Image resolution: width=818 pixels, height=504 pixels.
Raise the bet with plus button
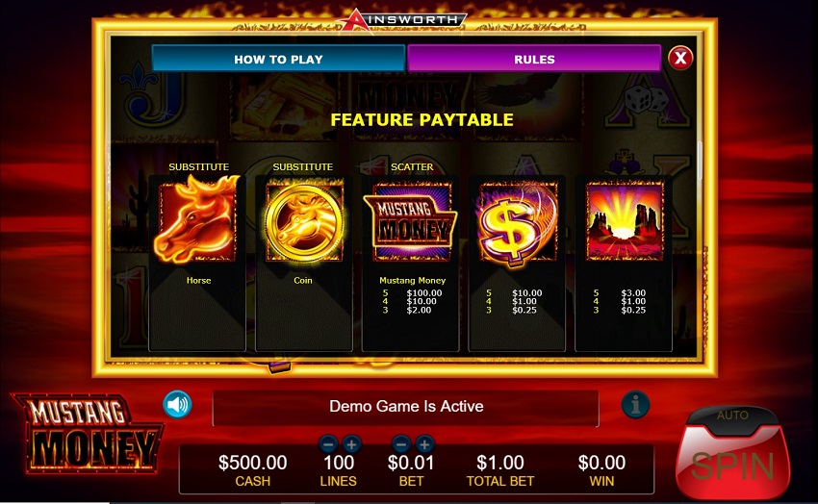pos(424,444)
